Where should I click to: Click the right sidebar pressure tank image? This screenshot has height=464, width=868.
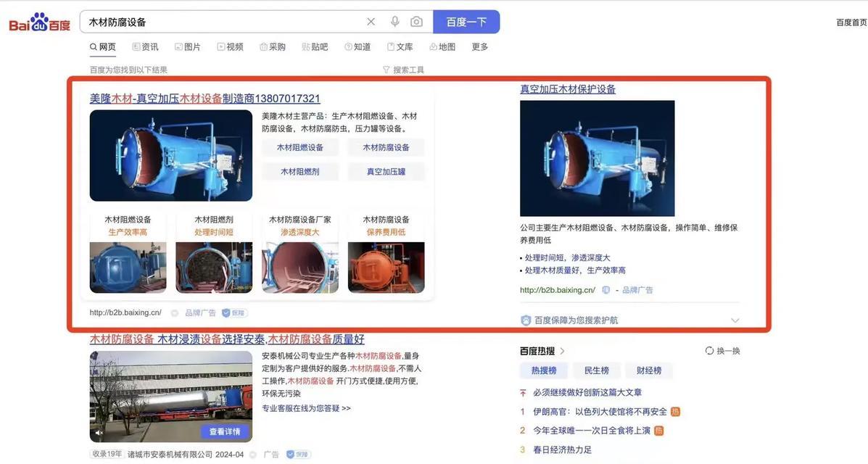[x=598, y=158]
